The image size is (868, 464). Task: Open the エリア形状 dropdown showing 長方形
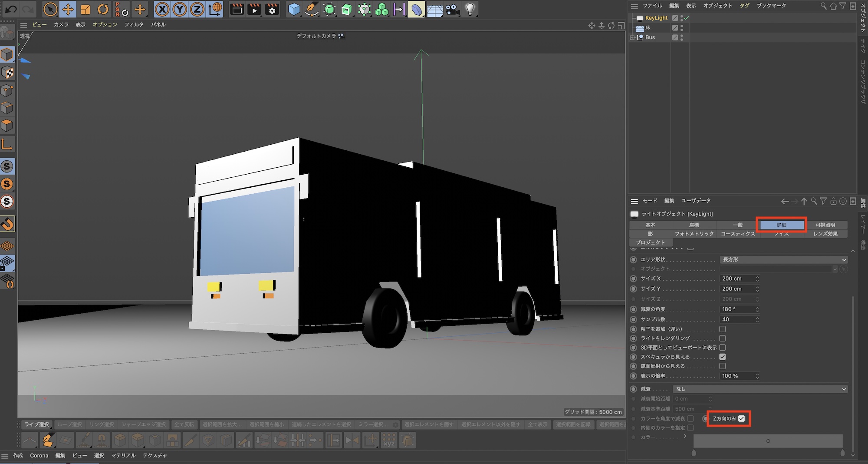pos(783,259)
